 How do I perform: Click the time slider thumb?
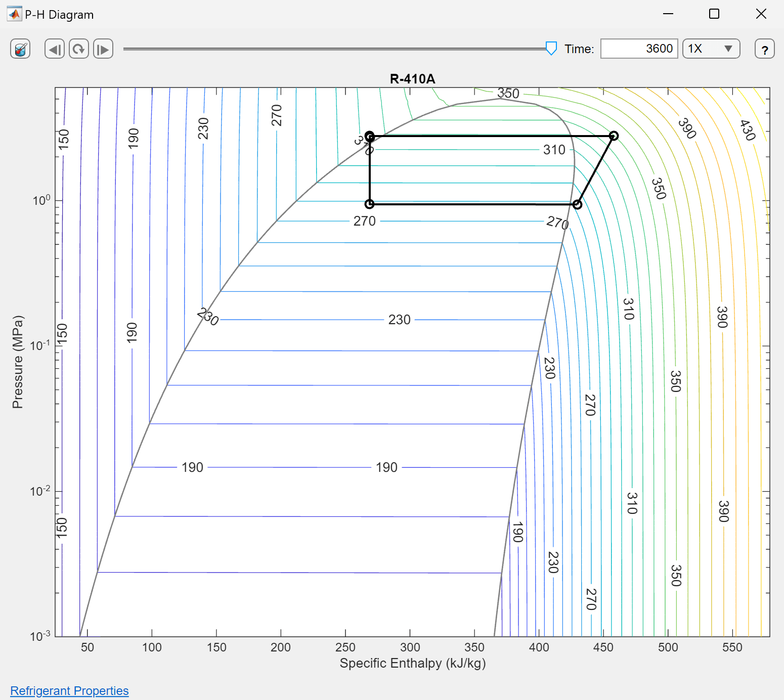(x=551, y=49)
